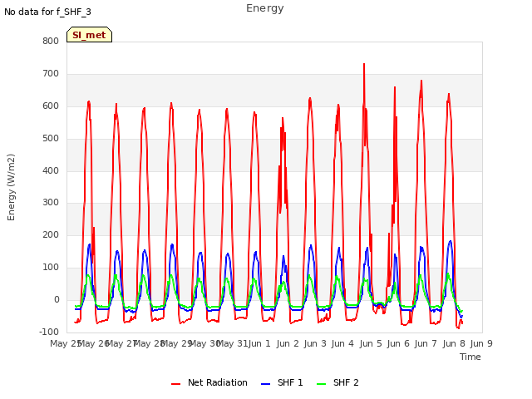The height and width of the screenshot is (399, 532).
Task: Click the Jun 7 x-axis tick label
Action: click(x=426, y=343)
